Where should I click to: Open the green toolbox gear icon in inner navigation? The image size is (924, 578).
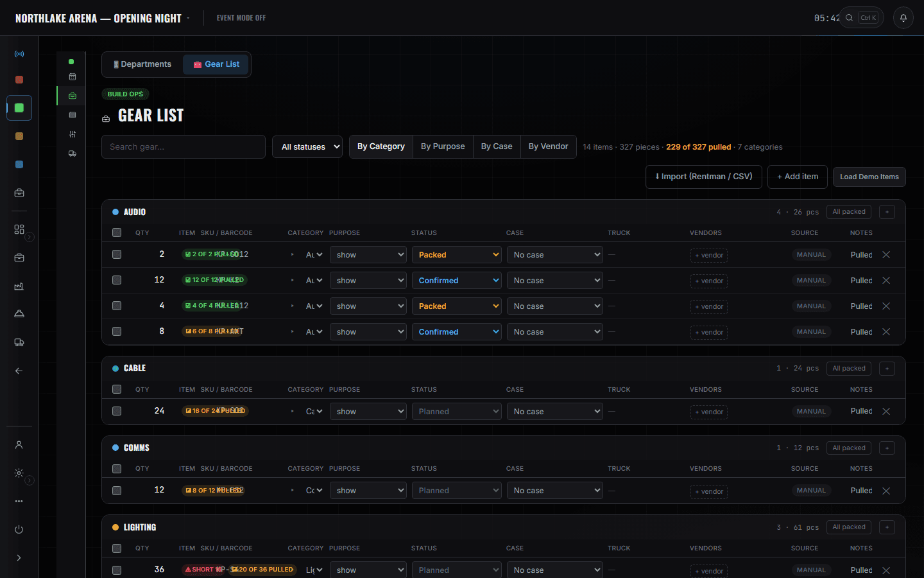[73, 96]
